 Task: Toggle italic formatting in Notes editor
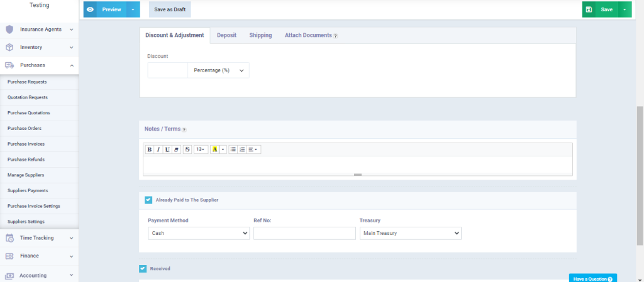click(158, 149)
